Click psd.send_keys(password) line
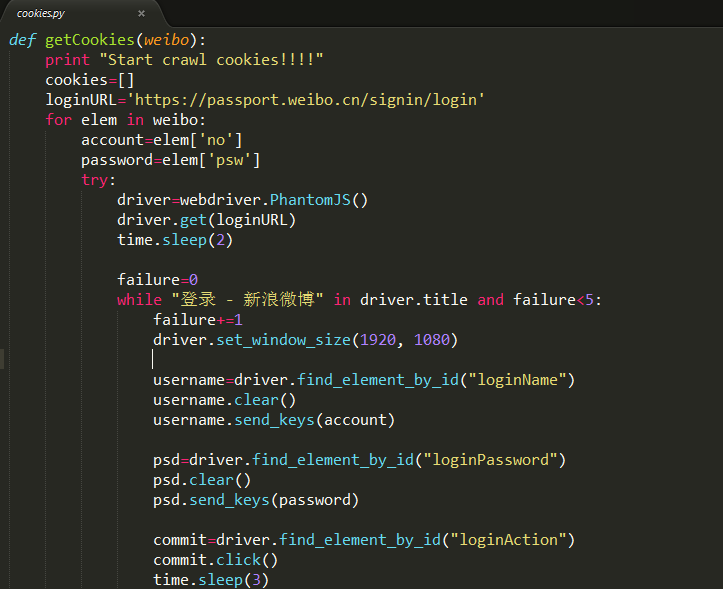Viewport: 723px width, 589px height. click(x=256, y=500)
